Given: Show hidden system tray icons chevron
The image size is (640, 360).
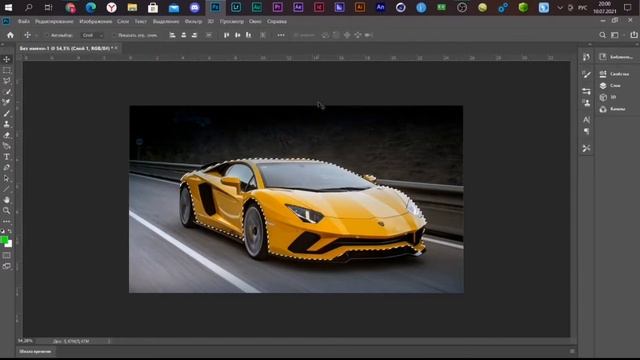Looking at the screenshot, I should pyautogui.click(x=560, y=8).
